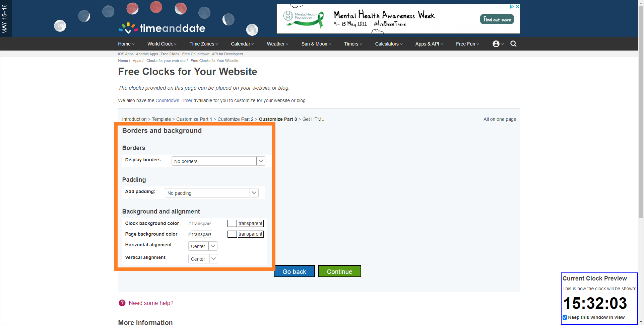The image size is (644, 325).
Task: Follow the Countdown Timer link
Action: (174, 100)
